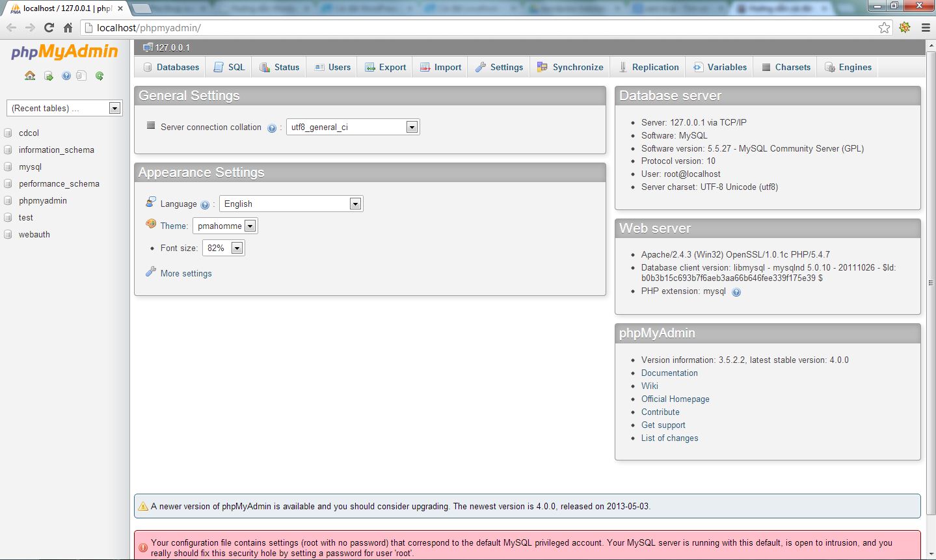Click help icon next to Server connection collation
Viewport: 936px width, 560px height.
(272, 128)
